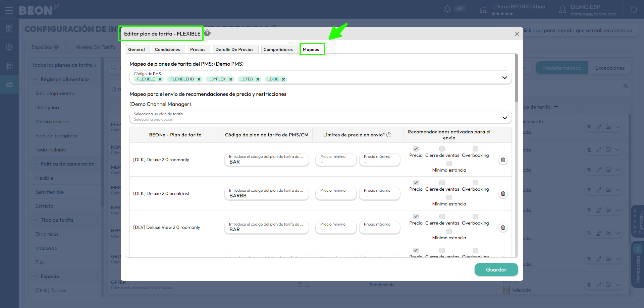The image size is (644, 308).
Task: Click the dialog vertical scrollbar
Action: (516, 78)
